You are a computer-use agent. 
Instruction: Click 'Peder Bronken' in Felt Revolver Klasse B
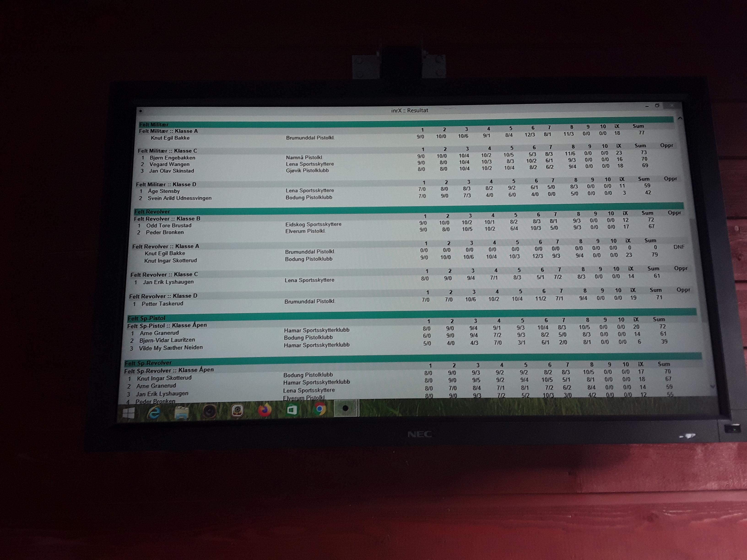165,232
